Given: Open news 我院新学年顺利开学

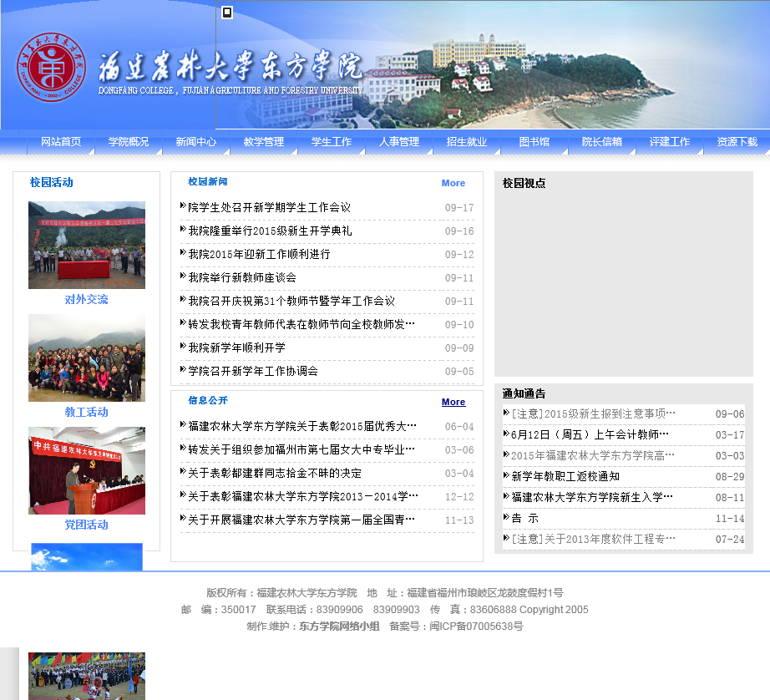Looking at the screenshot, I should (x=236, y=347).
